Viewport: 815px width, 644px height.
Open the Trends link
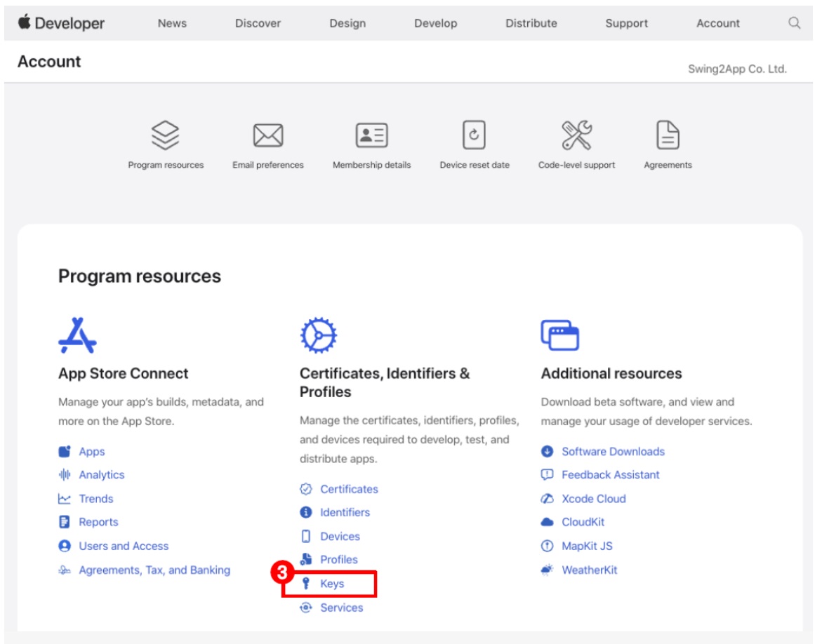pos(96,499)
